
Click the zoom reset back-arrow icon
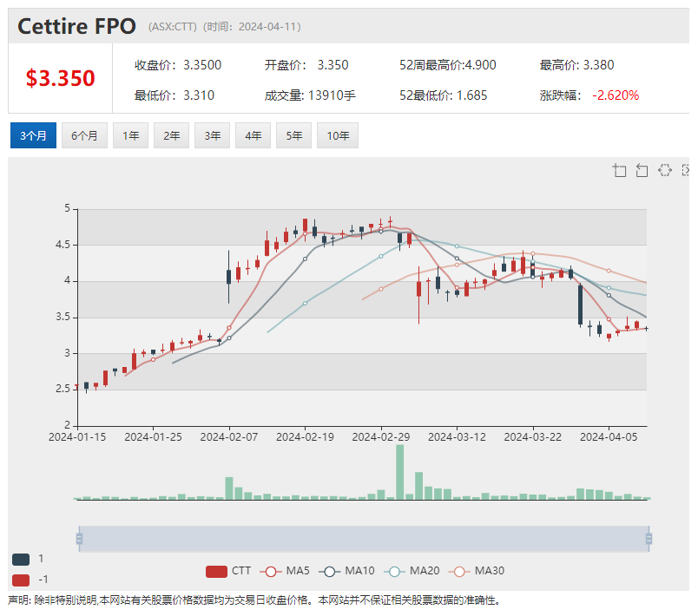pyautogui.click(x=642, y=170)
